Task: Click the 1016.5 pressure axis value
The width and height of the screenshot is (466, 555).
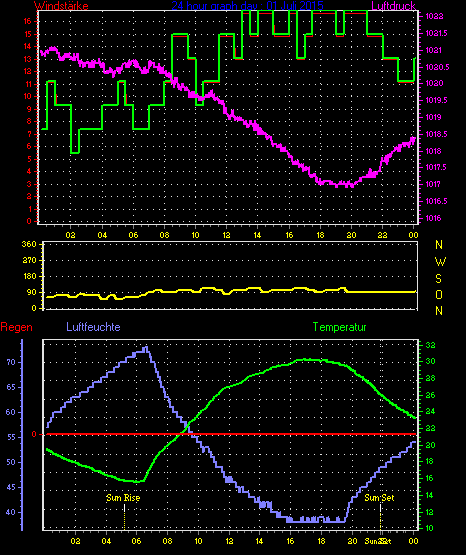Action: 436,201
